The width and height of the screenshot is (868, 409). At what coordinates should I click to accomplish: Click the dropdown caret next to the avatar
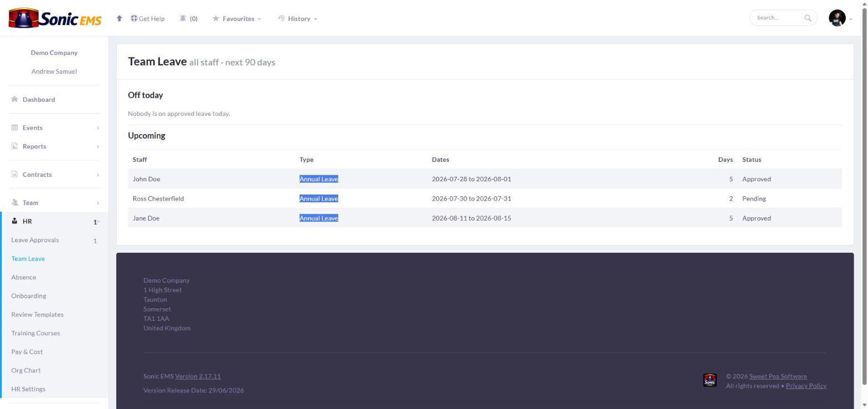[851, 19]
